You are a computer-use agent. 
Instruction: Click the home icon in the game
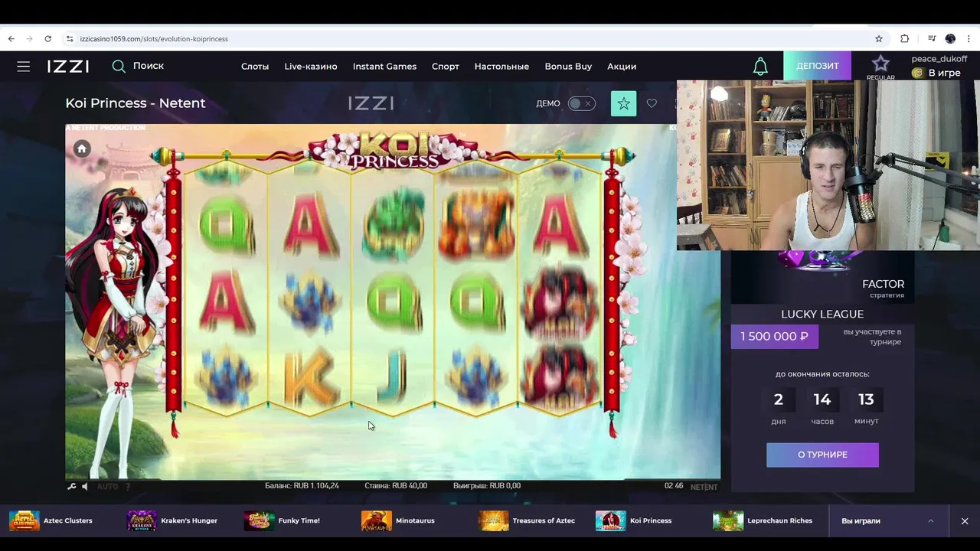(x=82, y=148)
